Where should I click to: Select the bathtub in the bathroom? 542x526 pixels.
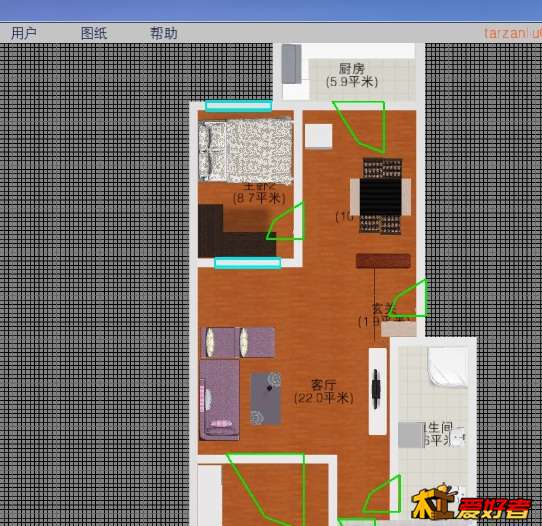click(448, 367)
